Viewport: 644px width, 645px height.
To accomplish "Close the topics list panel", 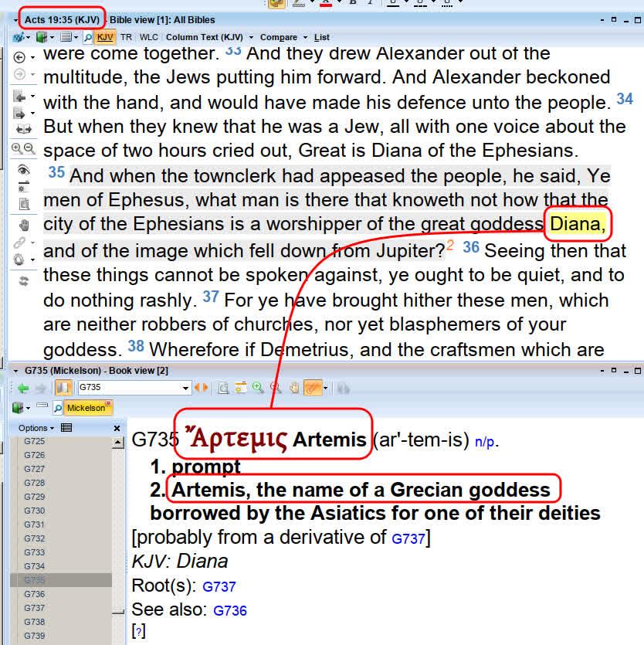I will [117, 428].
